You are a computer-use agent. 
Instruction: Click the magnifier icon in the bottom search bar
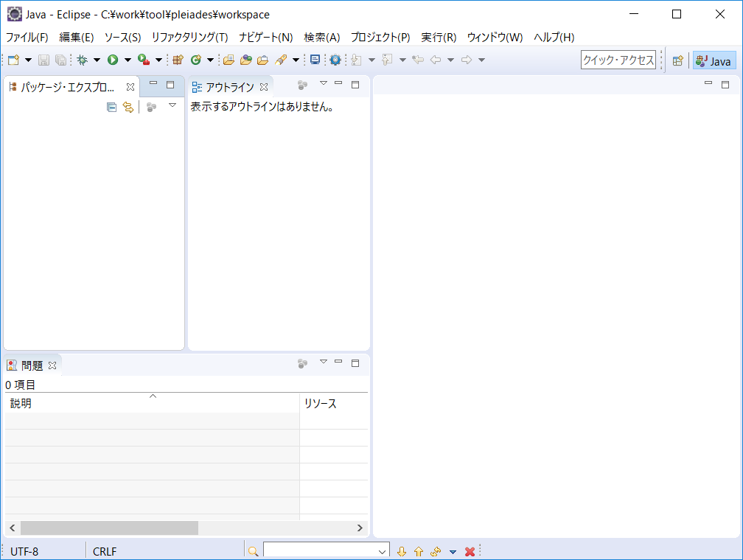[253, 550]
